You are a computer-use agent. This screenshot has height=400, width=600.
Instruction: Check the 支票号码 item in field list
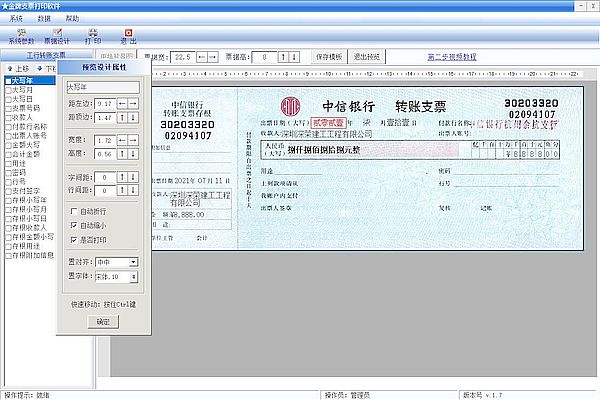tap(8, 108)
